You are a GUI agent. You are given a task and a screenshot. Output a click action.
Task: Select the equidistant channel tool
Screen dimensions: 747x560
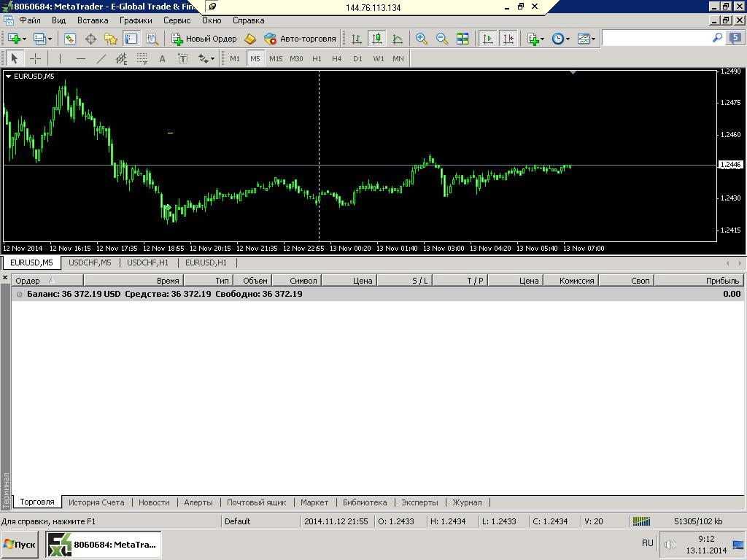point(122,58)
